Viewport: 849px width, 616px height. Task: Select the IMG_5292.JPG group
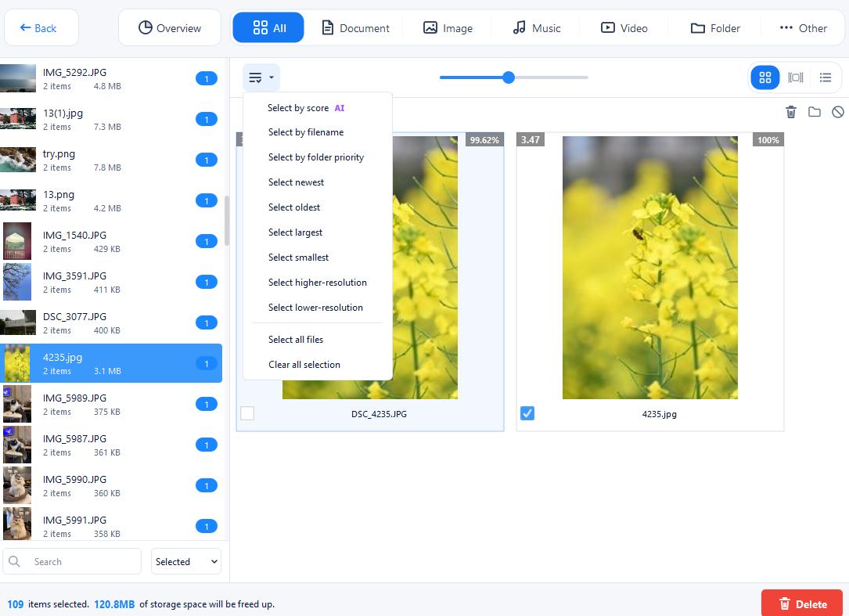[111, 78]
